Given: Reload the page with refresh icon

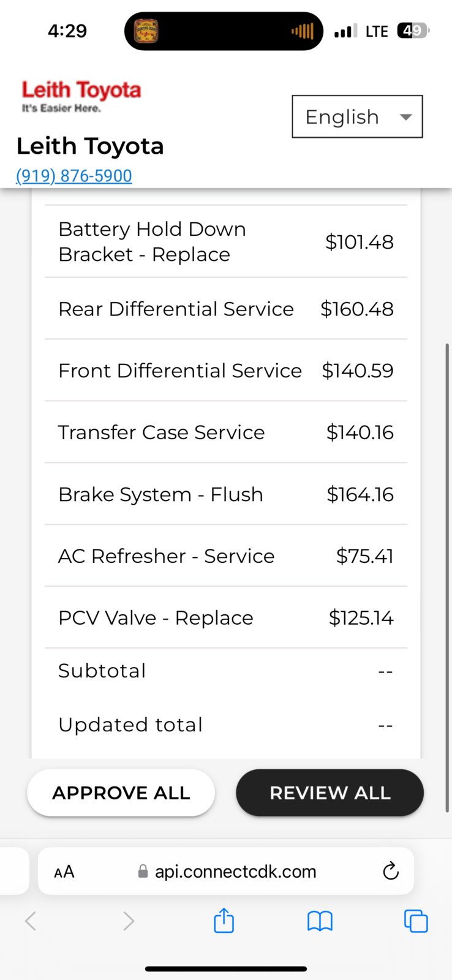Looking at the screenshot, I should [x=391, y=871].
